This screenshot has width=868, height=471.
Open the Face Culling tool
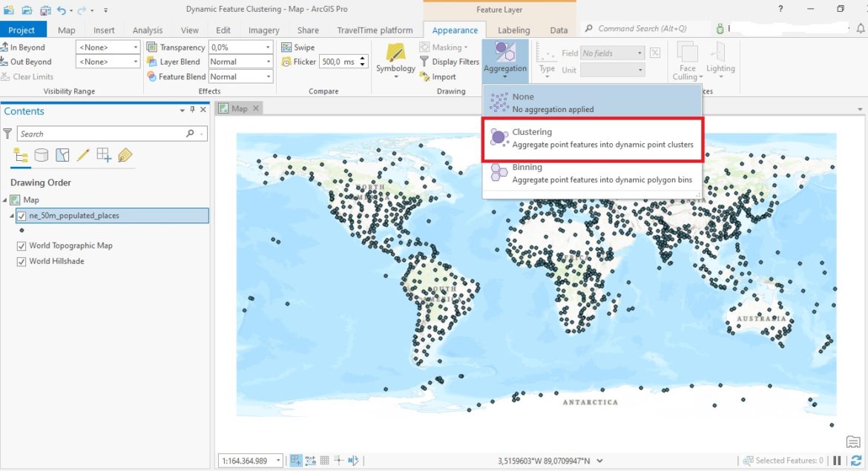pos(686,62)
